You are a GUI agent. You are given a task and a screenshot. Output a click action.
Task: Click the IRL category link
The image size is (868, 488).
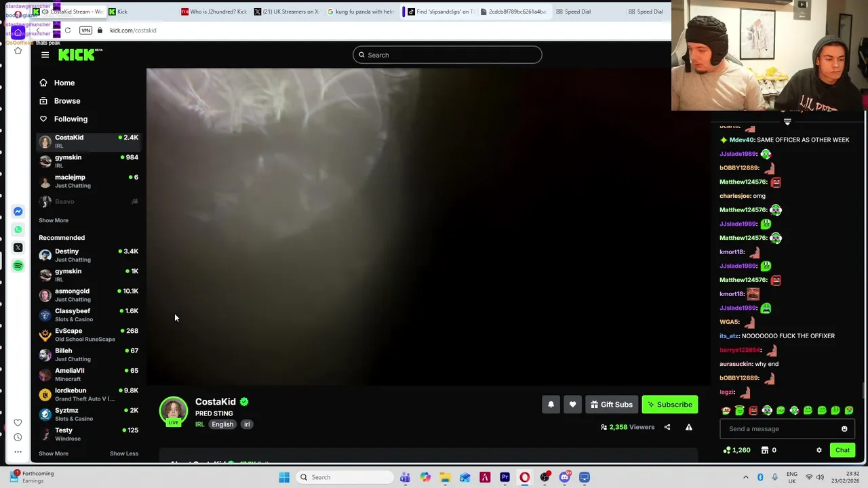(x=199, y=424)
